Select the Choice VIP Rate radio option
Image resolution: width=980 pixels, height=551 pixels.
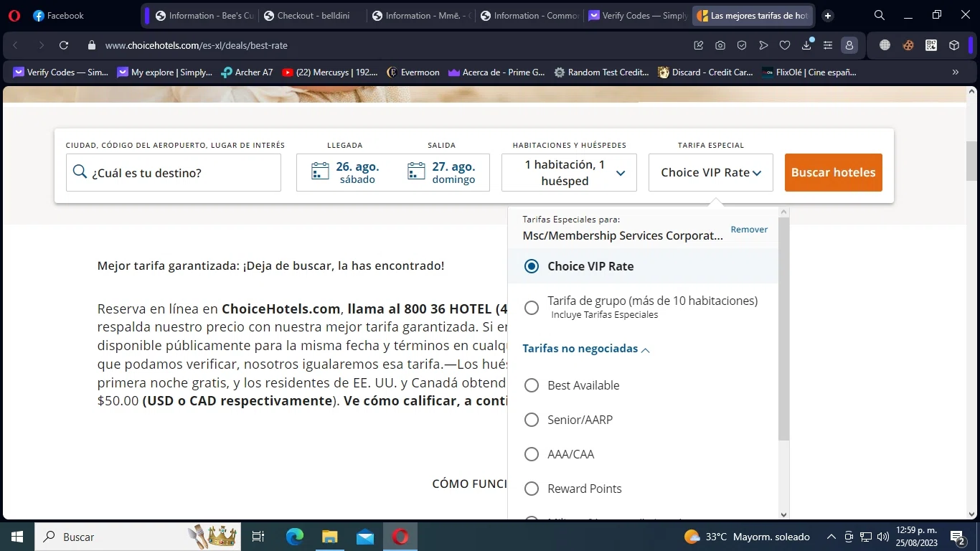(532, 266)
